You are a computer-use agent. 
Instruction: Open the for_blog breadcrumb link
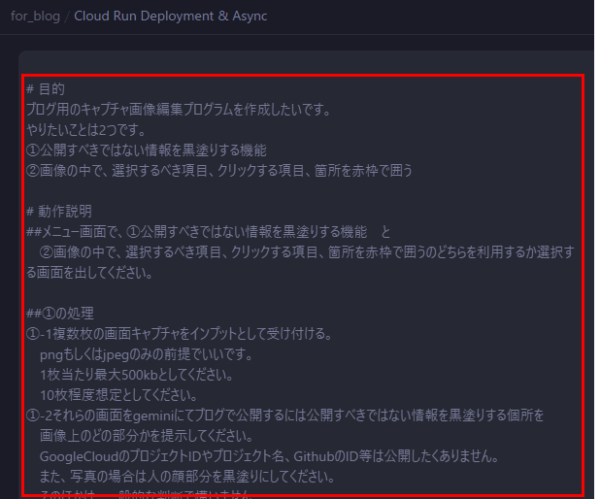click(34, 17)
